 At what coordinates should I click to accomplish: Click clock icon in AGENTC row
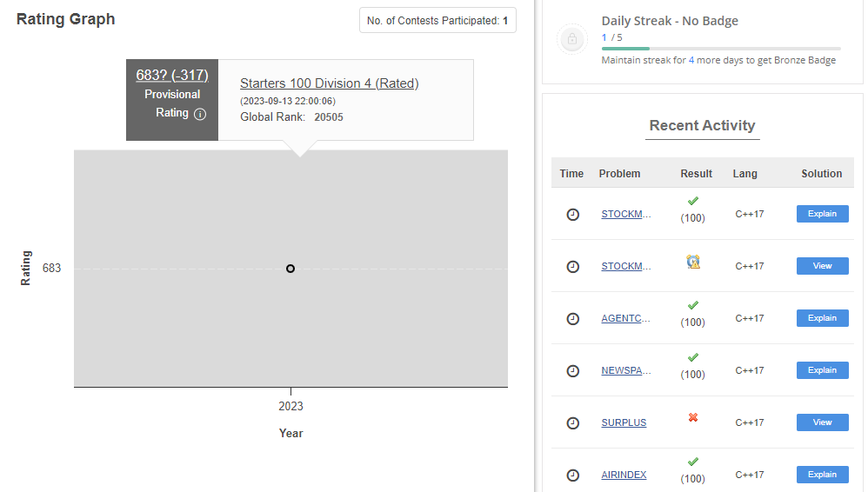[x=573, y=318]
